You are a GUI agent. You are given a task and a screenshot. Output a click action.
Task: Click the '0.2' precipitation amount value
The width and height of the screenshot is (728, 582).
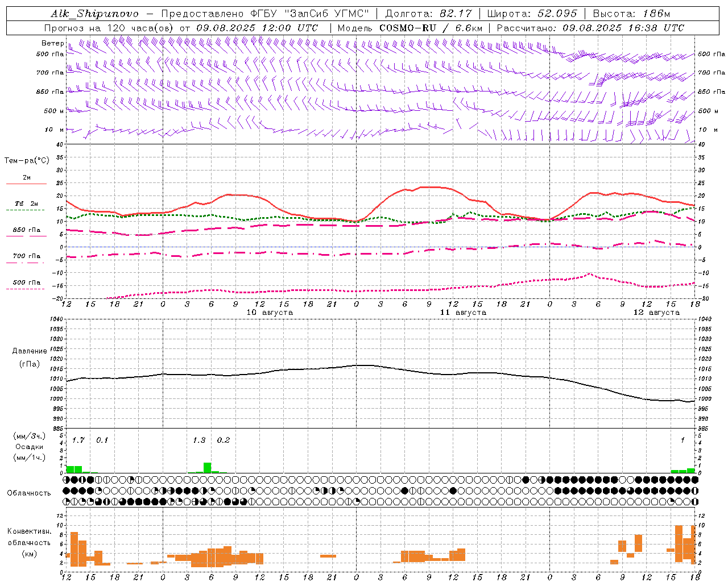224,440
